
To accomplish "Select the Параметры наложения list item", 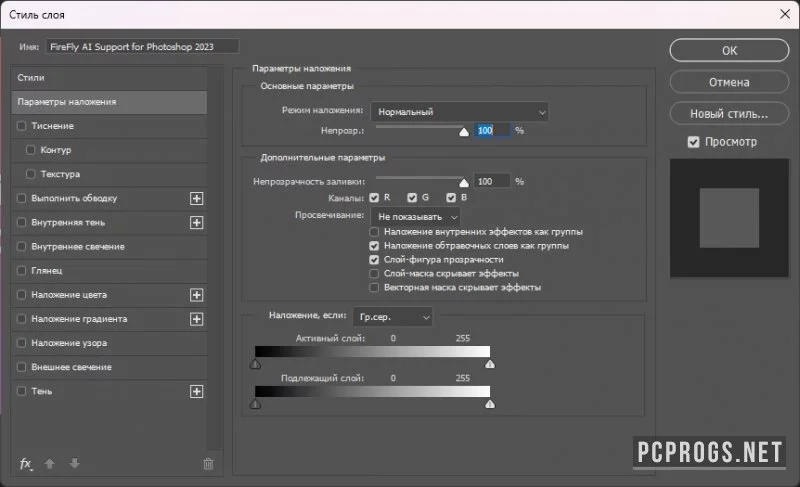I will (109, 102).
